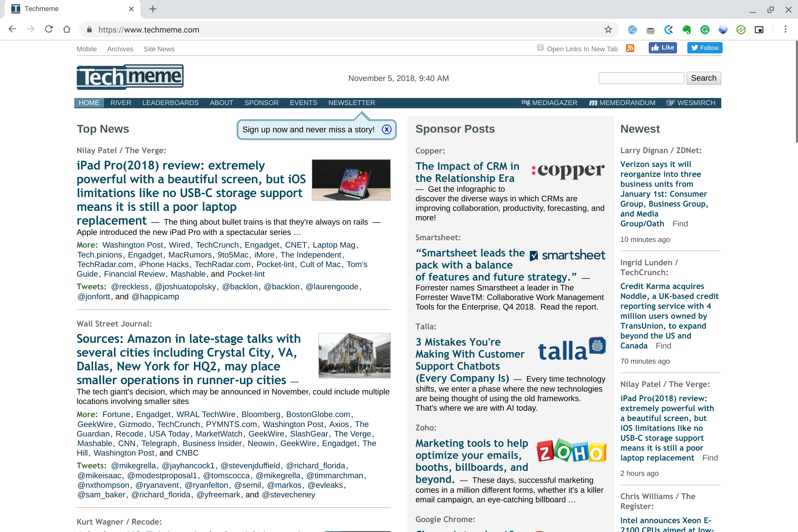Go to MEDIAGAZER sister site
The height and width of the screenshot is (532, 798).
(x=549, y=103)
